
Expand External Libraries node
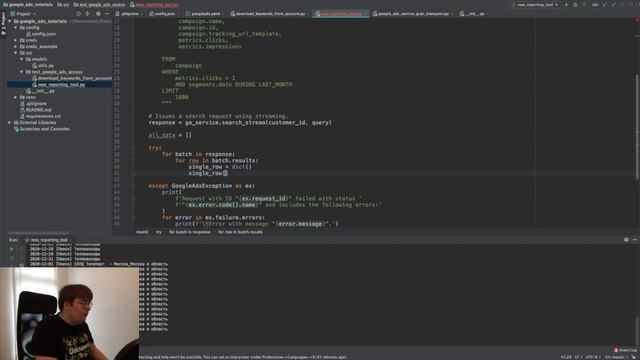point(10,122)
